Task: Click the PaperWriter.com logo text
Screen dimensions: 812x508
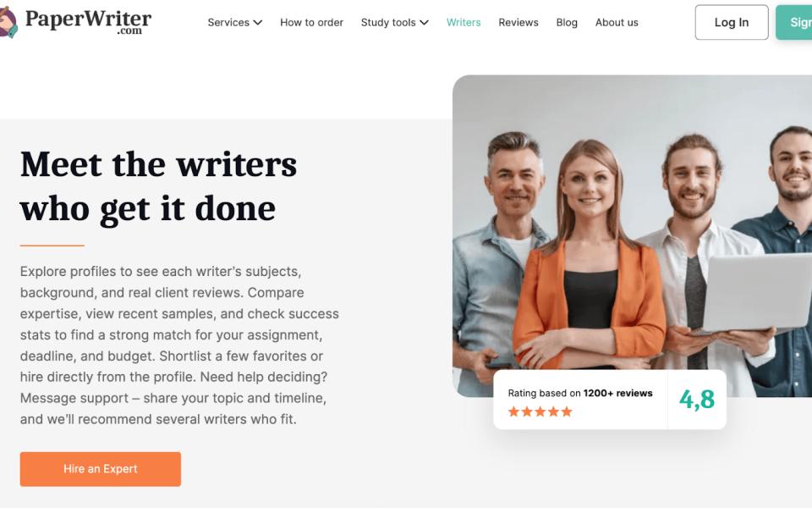Action: tap(88, 22)
